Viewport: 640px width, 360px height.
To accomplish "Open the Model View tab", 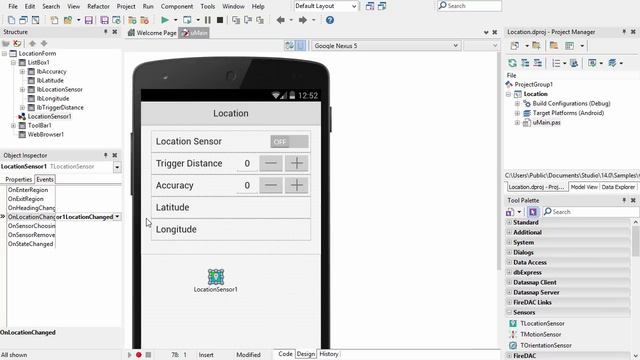I will (584, 187).
